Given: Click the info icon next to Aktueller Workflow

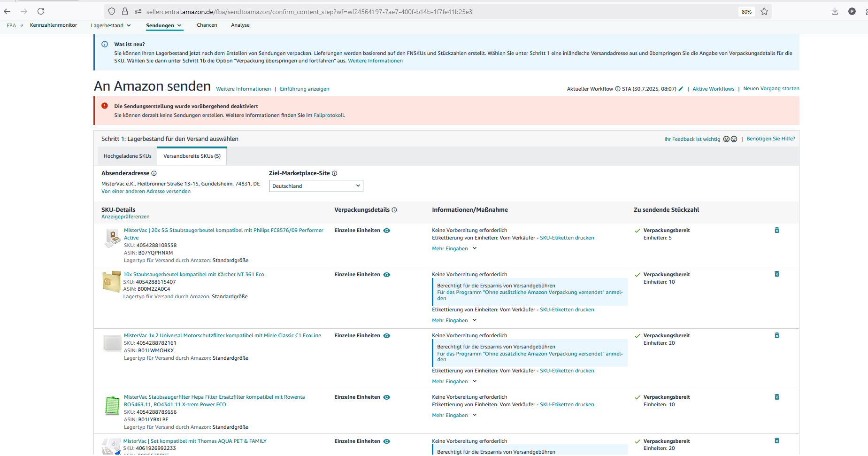Looking at the screenshot, I should tap(618, 89).
